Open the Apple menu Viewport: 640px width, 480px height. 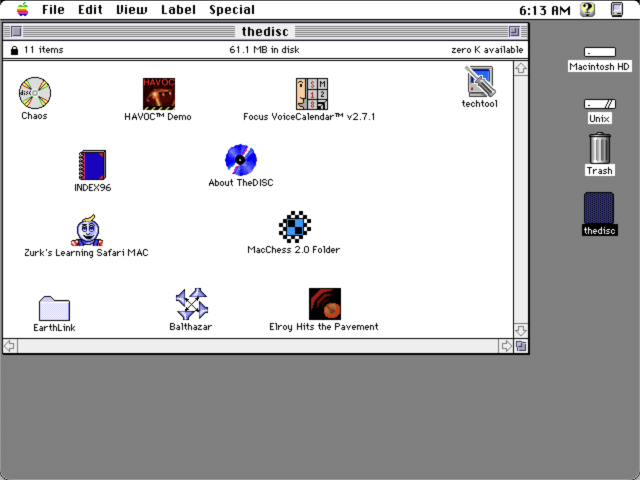pyautogui.click(x=22, y=9)
